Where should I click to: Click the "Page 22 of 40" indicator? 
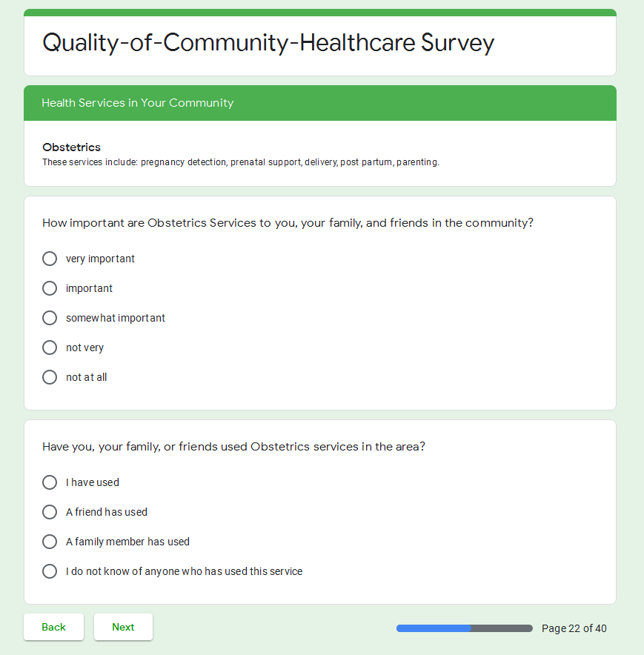point(574,628)
